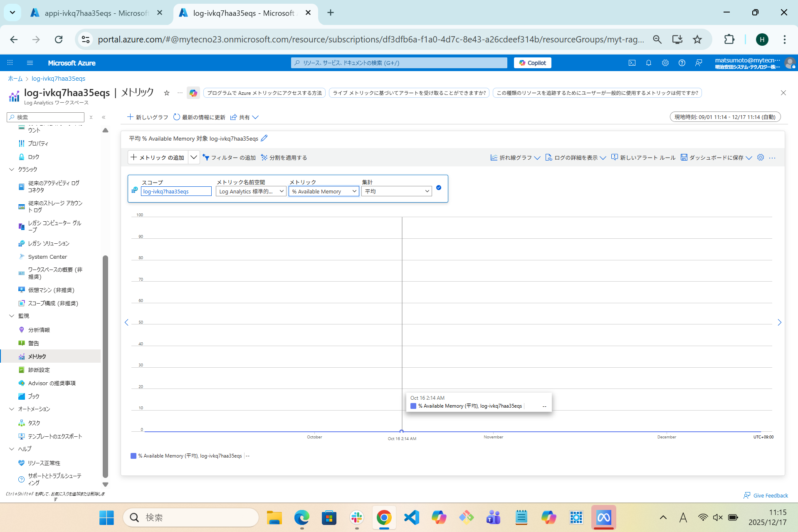The height and width of the screenshot is (532, 798).
Task: Select メトリック in the 監視 sidebar menu
Action: click(37, 356)
